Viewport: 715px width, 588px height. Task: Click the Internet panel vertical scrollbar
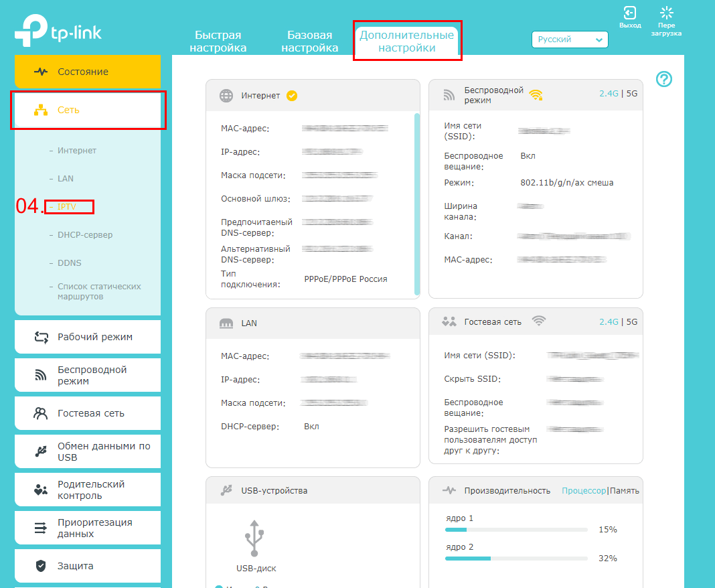[417, 201]
